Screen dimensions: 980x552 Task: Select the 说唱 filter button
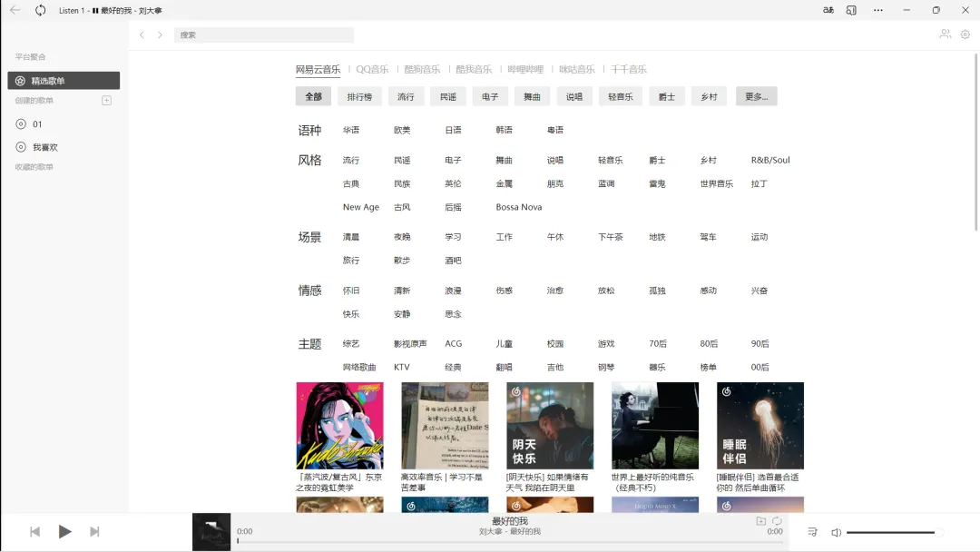click(574, 96)
